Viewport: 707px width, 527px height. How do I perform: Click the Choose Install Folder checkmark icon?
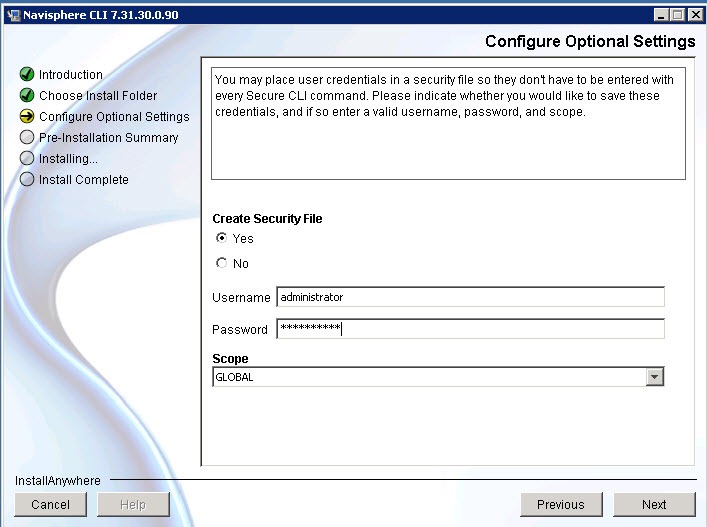(27, 96)
